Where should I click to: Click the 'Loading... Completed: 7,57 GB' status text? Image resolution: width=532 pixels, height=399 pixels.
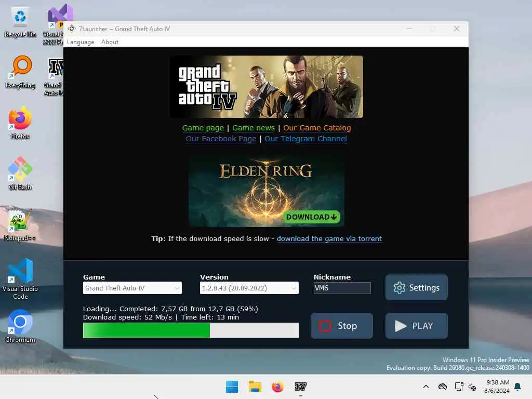(x=170, y=309)
